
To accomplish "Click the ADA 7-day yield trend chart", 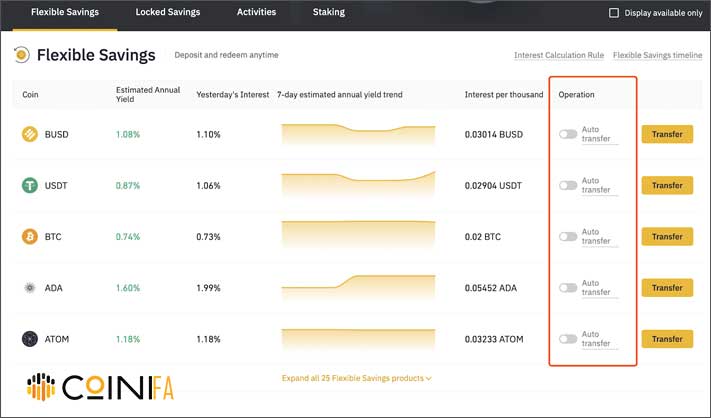I will (358, 287).
